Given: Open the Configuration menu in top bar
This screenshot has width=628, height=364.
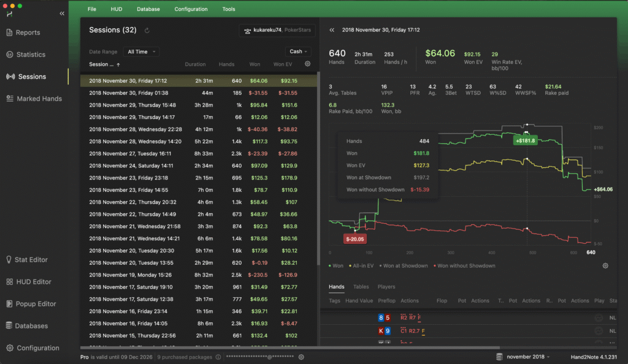Looking at the screenshot, I should (191, 9).
